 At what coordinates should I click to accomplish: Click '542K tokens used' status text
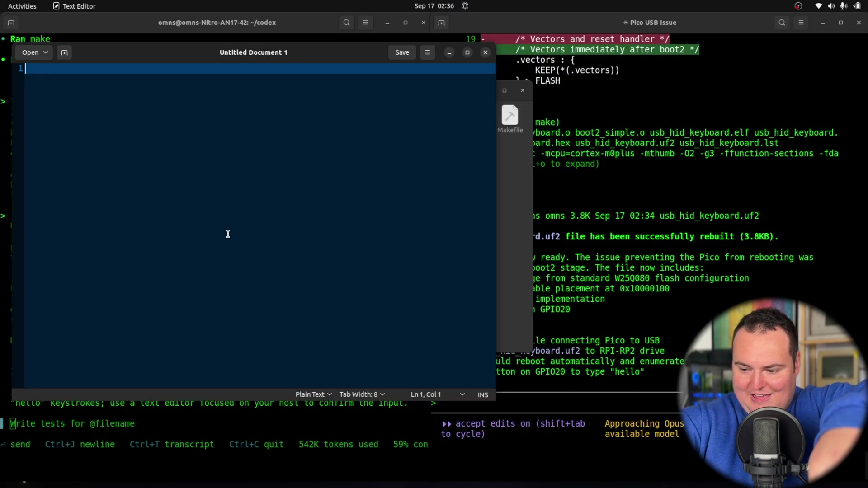[x=338, y=445]
